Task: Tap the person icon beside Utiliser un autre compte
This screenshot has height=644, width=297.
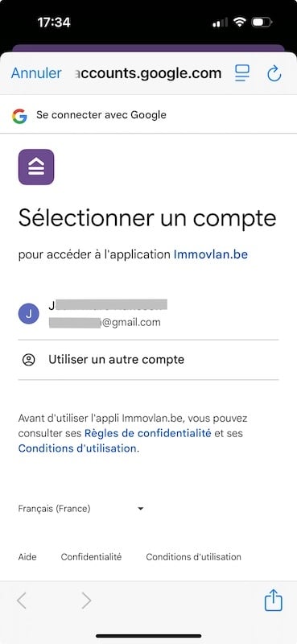Action: (x=29, y=360)
